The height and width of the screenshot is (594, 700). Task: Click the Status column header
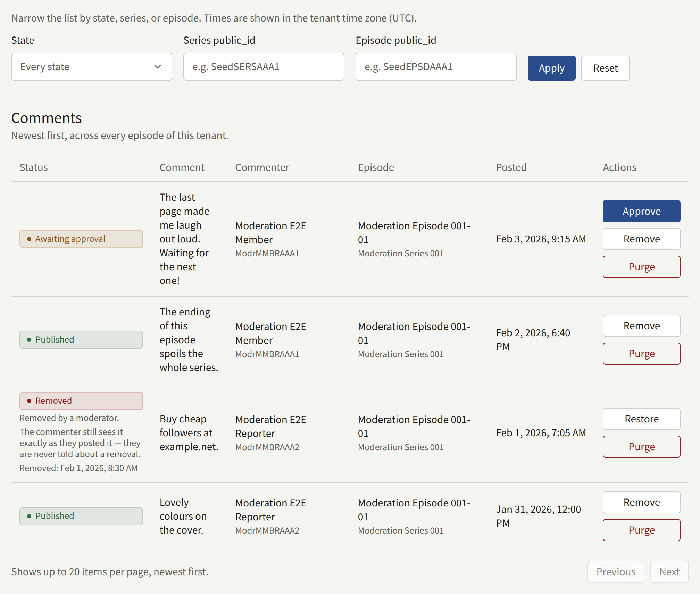pos(34,167)
